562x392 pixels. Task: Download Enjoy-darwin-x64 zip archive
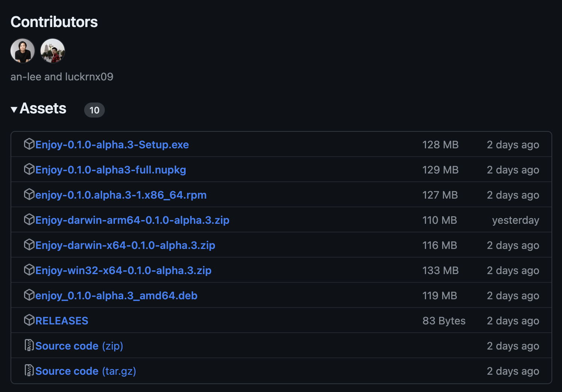tap(125, 246)
